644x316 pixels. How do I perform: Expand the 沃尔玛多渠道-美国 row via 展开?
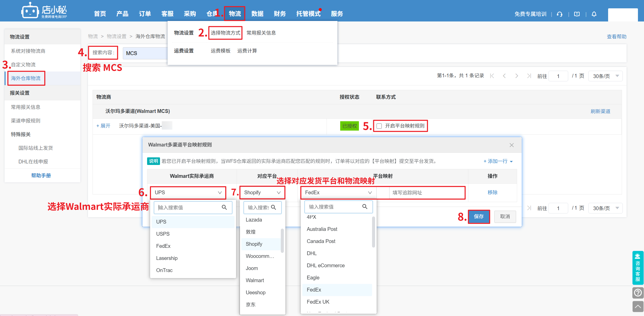click(x=103, y=126)
